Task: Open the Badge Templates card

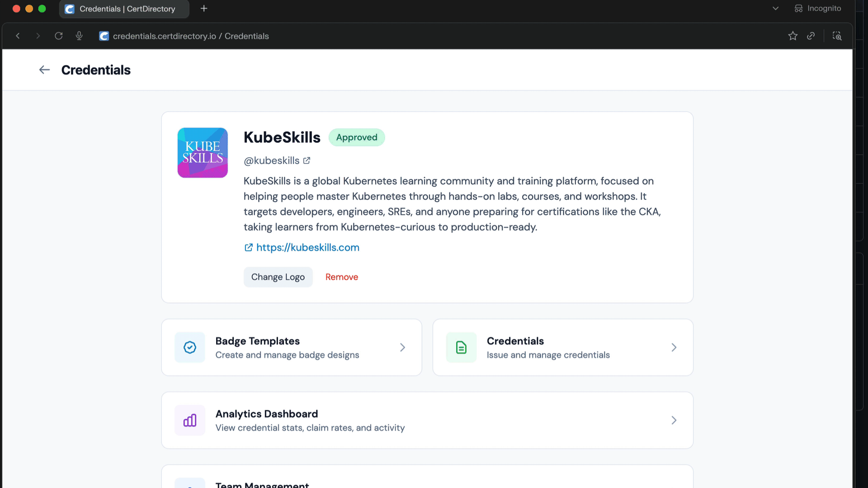Action: (x=292, y=347)
